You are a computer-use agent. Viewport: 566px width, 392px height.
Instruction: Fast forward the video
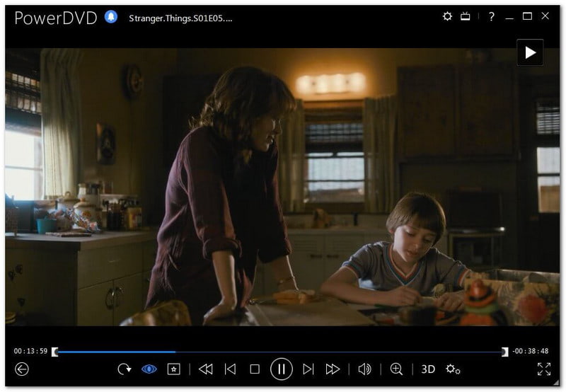[x=333, y=369]
